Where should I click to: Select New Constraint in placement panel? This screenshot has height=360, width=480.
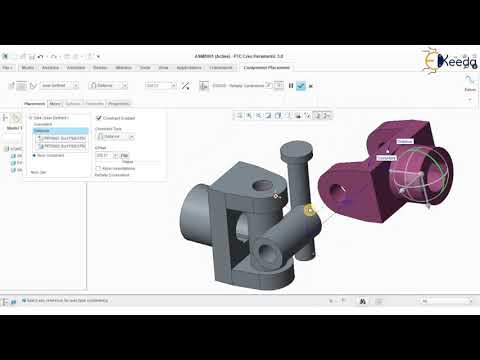[50, 155]
